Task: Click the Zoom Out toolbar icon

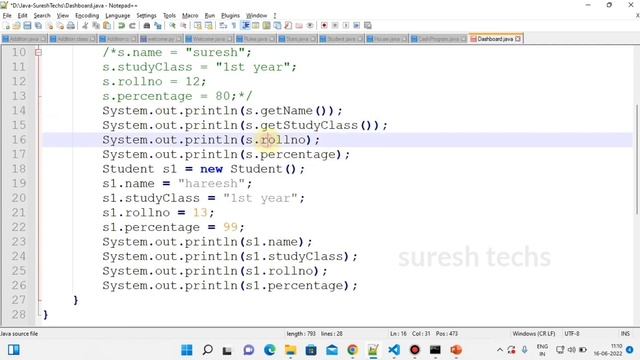Action: tap(183, 26)
